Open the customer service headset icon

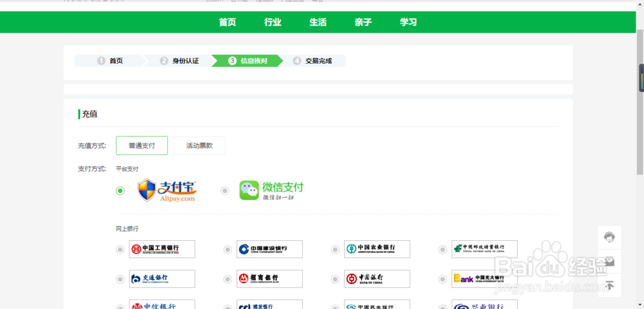(609, 237)
